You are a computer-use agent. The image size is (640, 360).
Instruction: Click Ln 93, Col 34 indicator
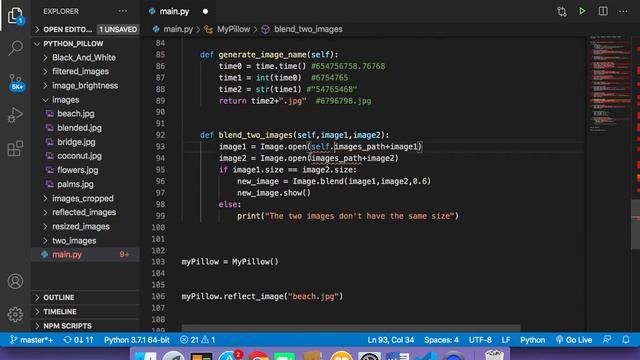pos(391,340)
